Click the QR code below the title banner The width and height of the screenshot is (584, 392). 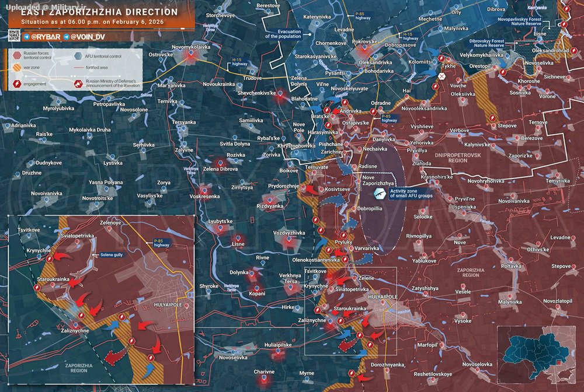[x=14, y=36]
